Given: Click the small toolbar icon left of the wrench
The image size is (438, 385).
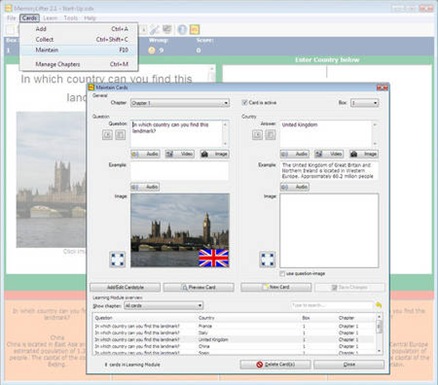Looking at the screenshot, I should point(144,30).
